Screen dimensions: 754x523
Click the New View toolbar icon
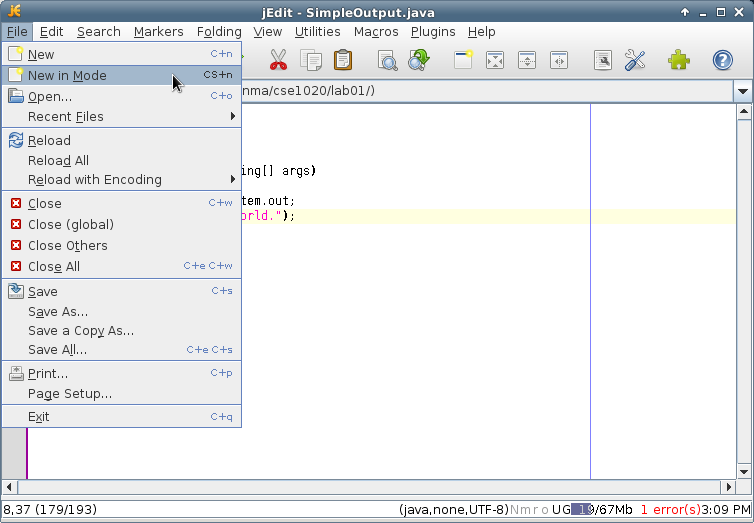(x=464, y=60)
